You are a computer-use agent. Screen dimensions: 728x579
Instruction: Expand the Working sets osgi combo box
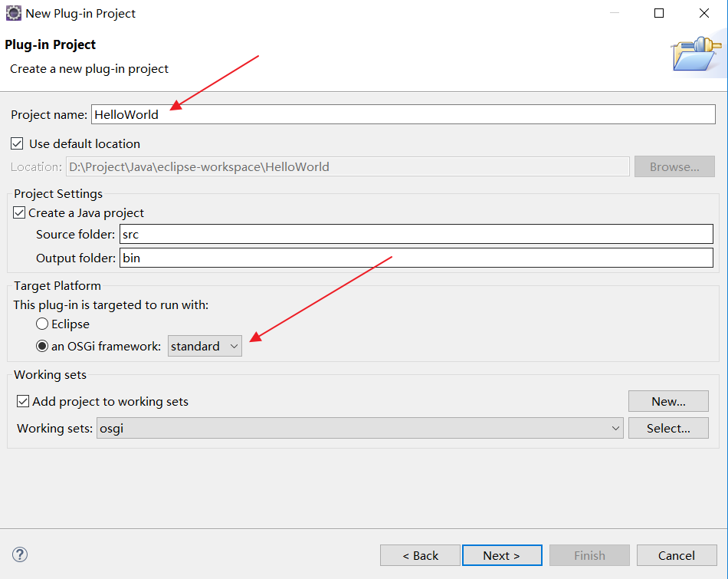click(360, 428)
